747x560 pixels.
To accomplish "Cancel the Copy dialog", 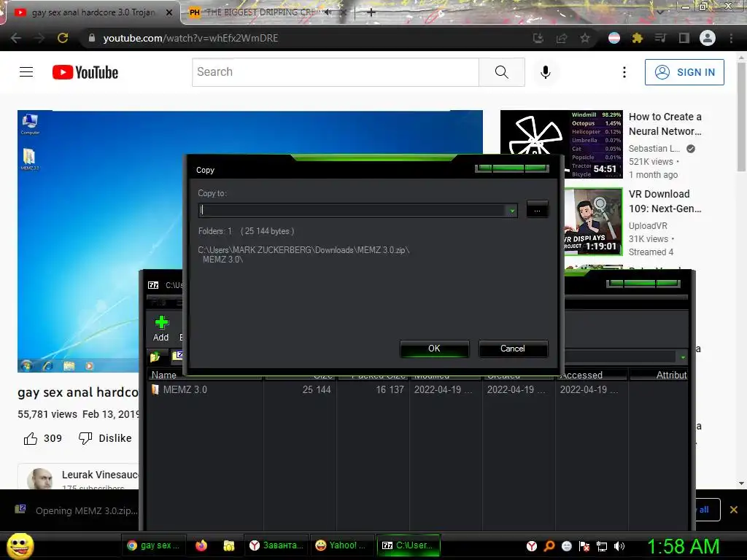I will (513, 349).
